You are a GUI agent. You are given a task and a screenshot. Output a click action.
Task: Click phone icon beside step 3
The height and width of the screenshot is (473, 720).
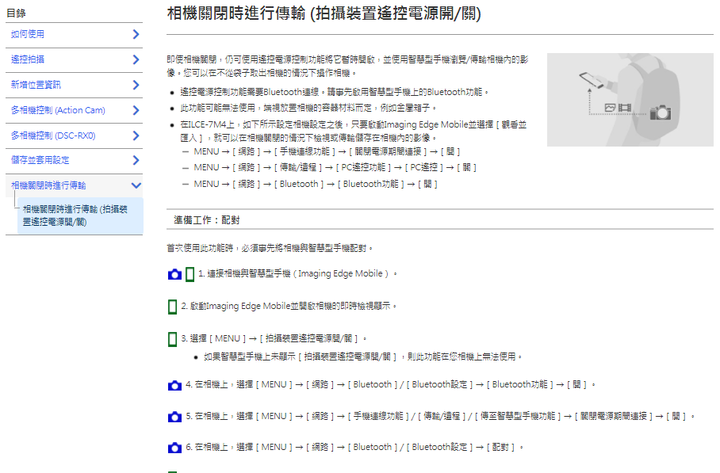tap(172, 339)
